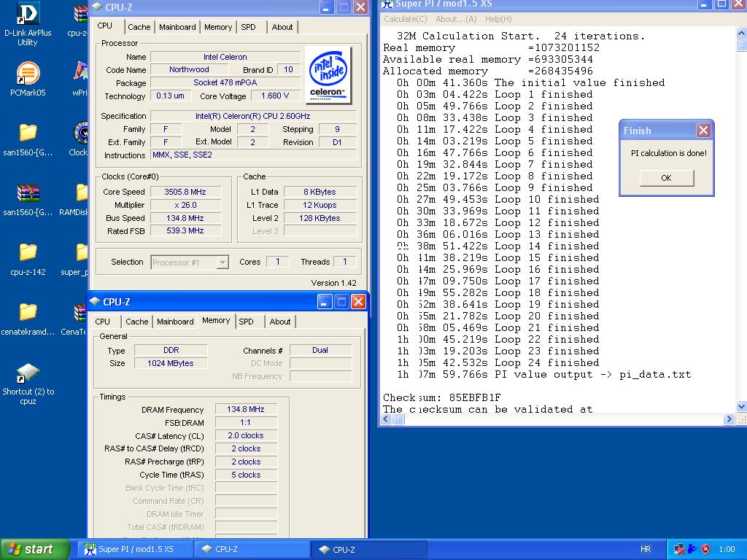Click the red shield tray icon
This screenshot has height=560, width=747.
705,549
